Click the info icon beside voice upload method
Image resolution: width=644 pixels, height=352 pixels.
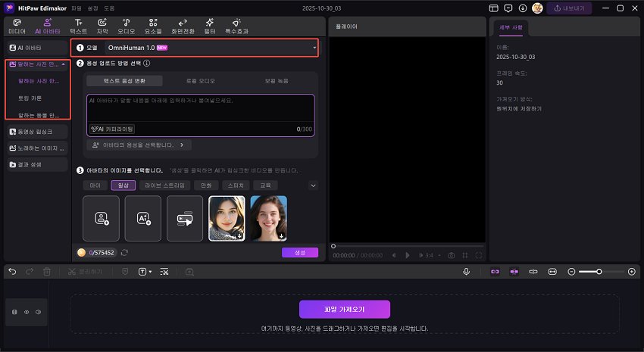pyautogui.click(x=147, y=63)
